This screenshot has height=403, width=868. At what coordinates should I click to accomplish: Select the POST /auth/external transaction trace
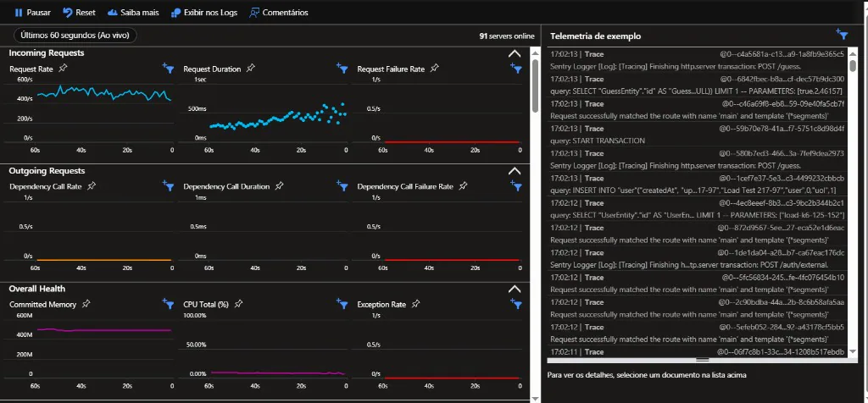(697, 259)
